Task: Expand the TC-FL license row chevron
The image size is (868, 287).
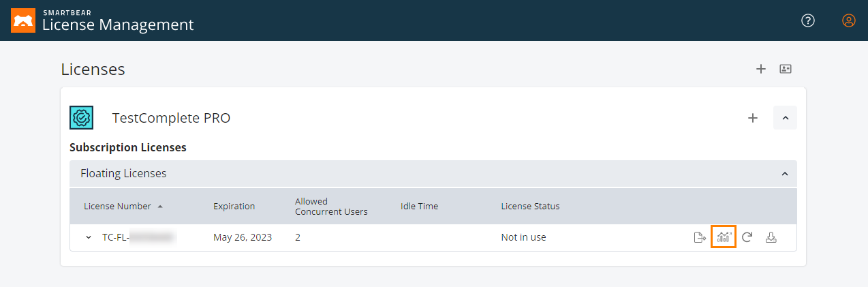Action: coord(89,237)
